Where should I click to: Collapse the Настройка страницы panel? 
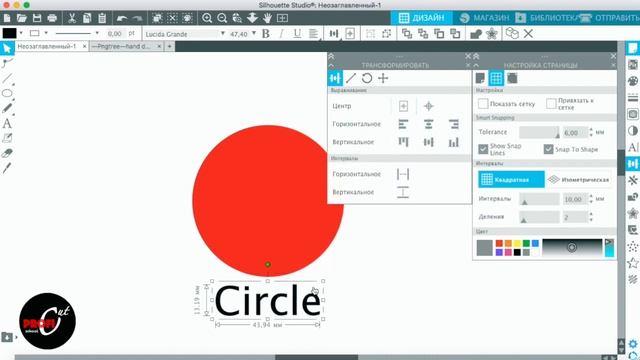[x=476, y=65]
